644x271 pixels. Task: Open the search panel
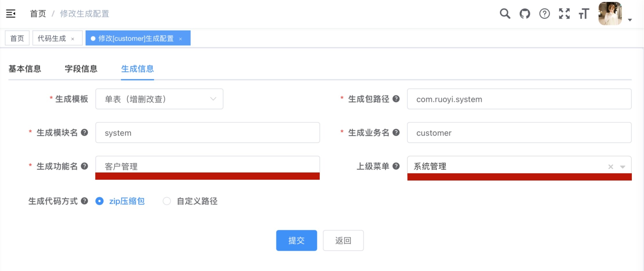tap(505, 13)
